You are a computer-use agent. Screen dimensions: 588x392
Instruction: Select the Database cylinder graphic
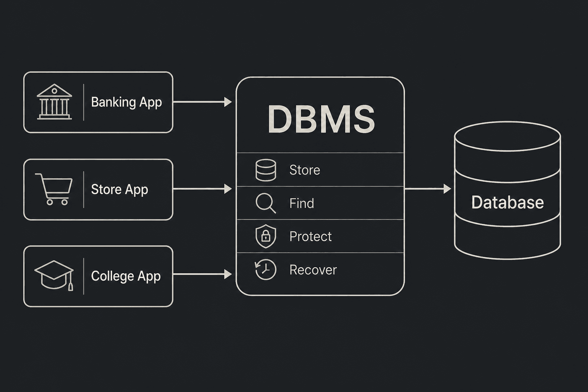coord(507,190)
